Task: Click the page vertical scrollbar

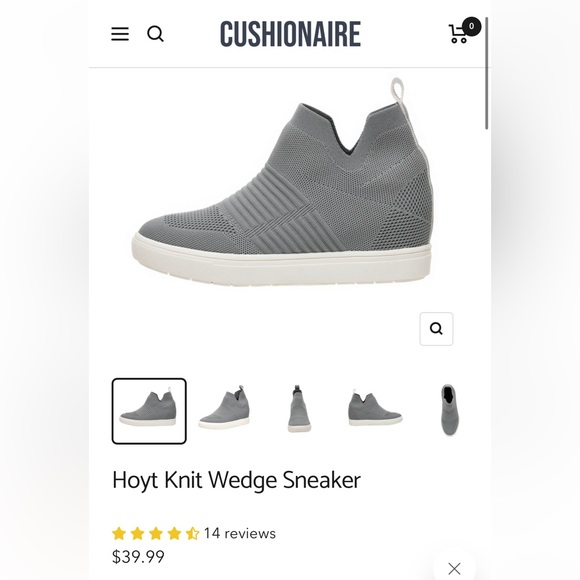Action: 486,73
